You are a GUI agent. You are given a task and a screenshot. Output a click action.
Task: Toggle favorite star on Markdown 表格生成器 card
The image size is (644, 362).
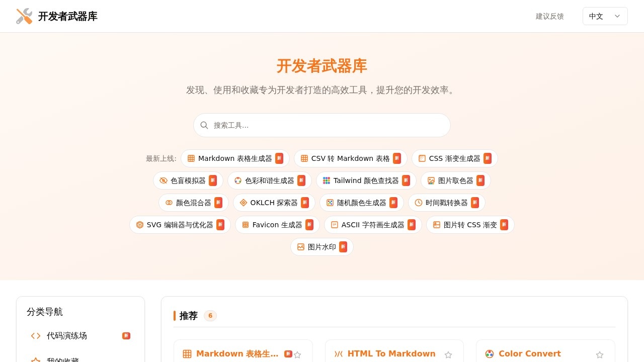[x=297, y=355]
